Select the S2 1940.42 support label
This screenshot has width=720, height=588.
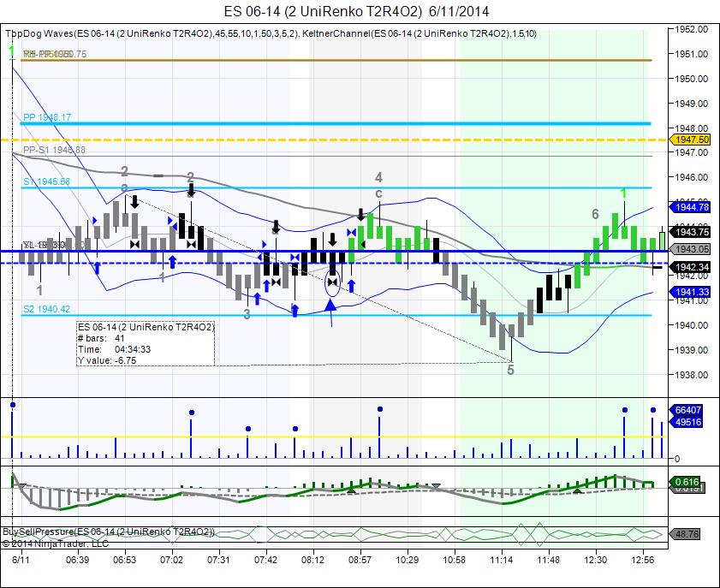[46, 309]
